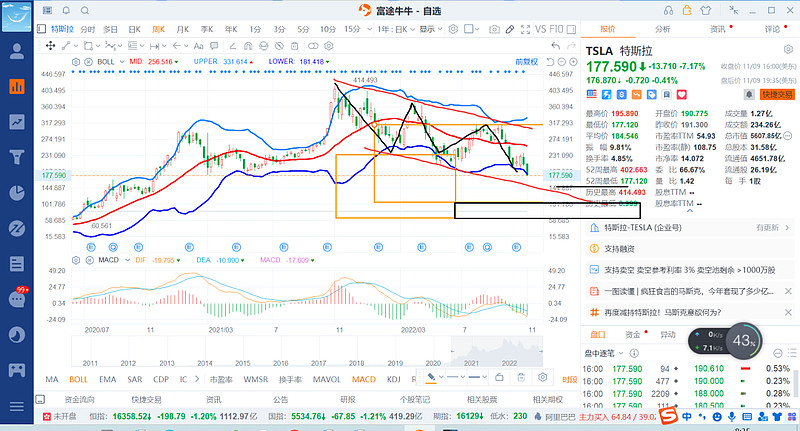Take a chart screenshot with camera icon
Image resolution: width=800 pixels, height=431 pixels.
tap(494, 30)
